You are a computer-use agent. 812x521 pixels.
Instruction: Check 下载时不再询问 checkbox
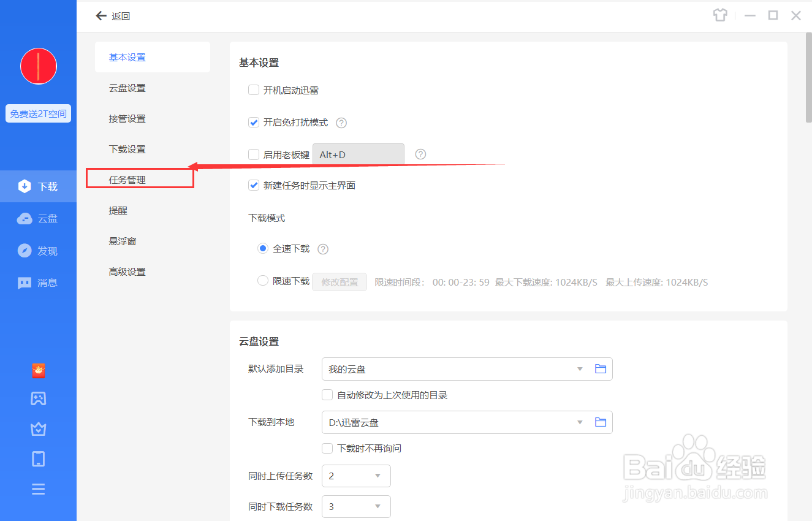coord(327,448)
